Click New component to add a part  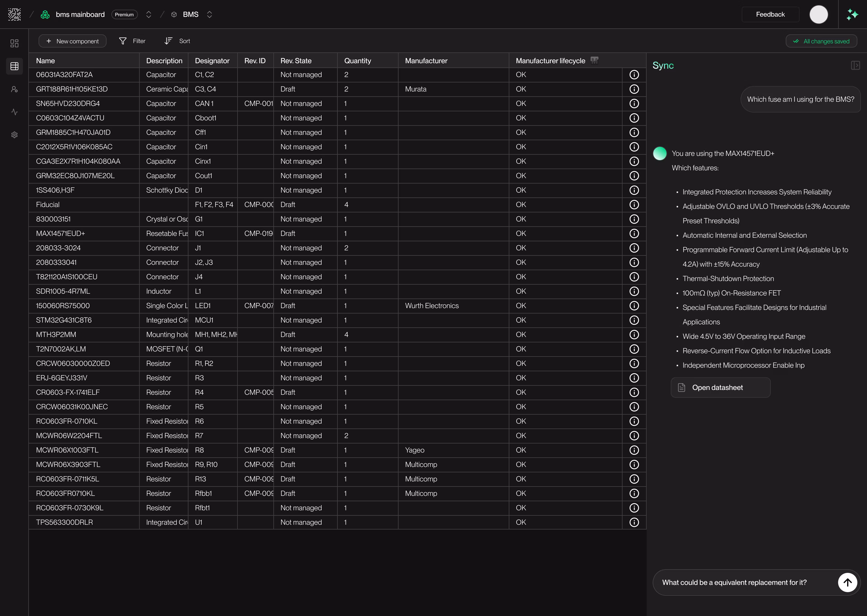pos(72,41)
